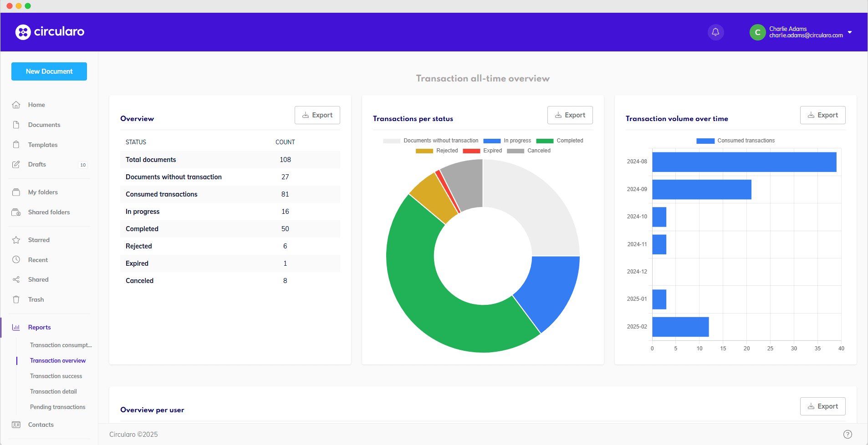Click the Trash bin icon

pyautogui.click(x=16, y=299)
